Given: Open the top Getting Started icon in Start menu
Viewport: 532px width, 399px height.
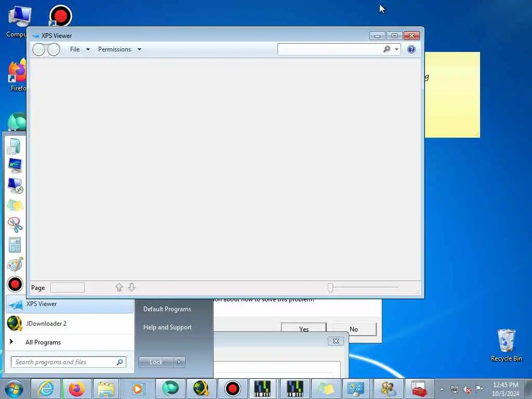Looking at the screenshot, I should point(15,146).
